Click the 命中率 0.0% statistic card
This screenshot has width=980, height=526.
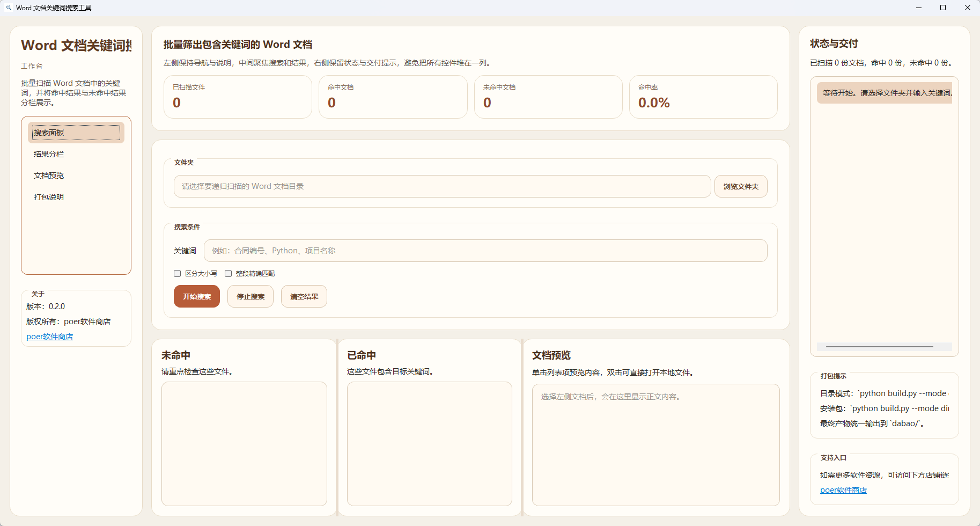point(703,97)
